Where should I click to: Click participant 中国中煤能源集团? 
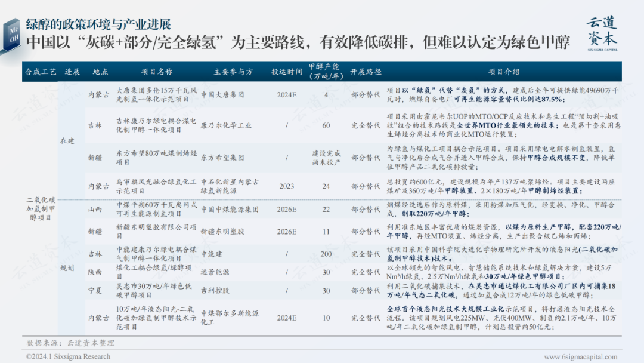click(230, 209)
